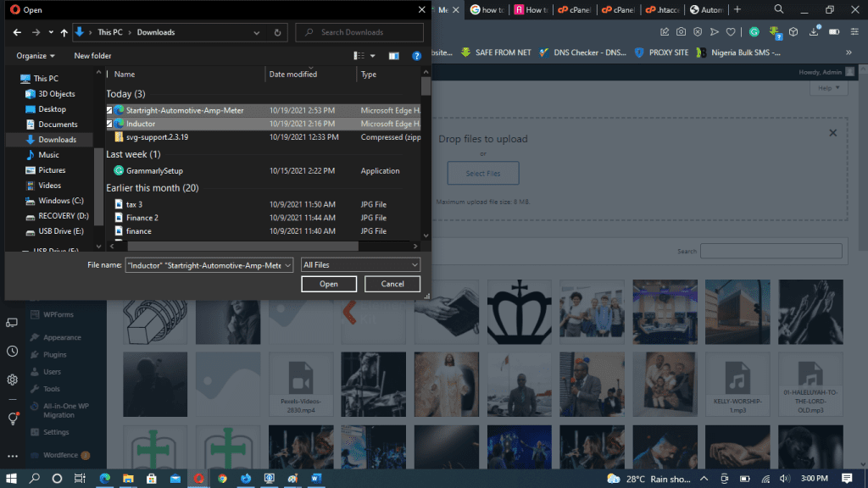
Task: Cancel the Open dialog
Action: [x=392, y=284]
